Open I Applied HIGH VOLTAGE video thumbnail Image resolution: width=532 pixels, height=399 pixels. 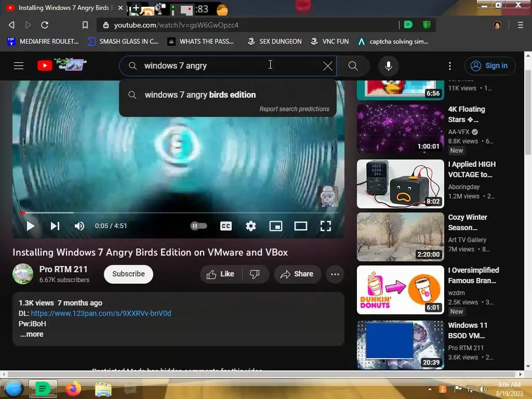401,184
